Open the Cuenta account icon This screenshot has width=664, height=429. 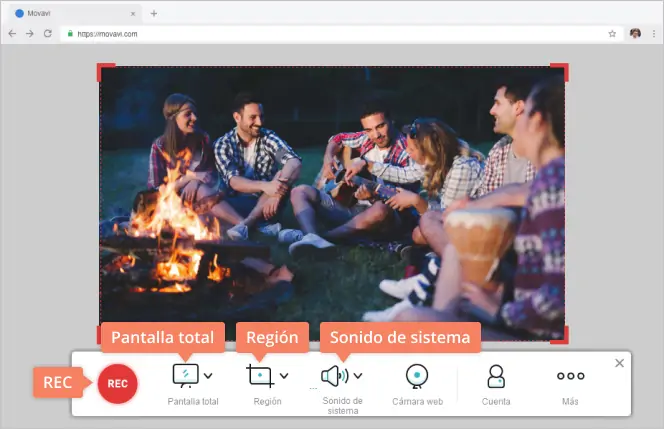tap(495, 376)
